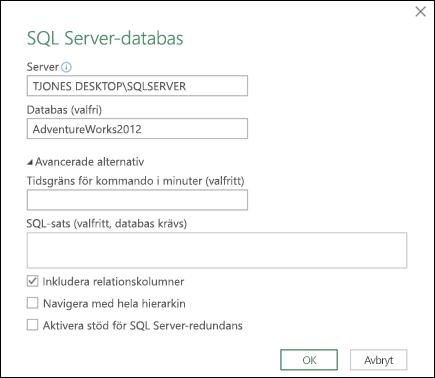The width and height of the screenshot is (435, 378).
Task: Click the Server input field
Action: tap(137, 86)
